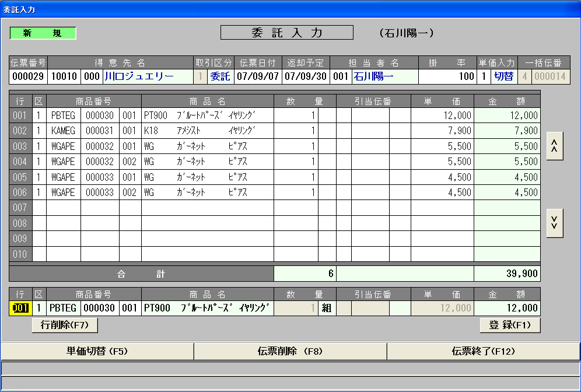Select the 伝票番号 field 000029
This screenshot has height=392, width=581.
pos(28,76)
